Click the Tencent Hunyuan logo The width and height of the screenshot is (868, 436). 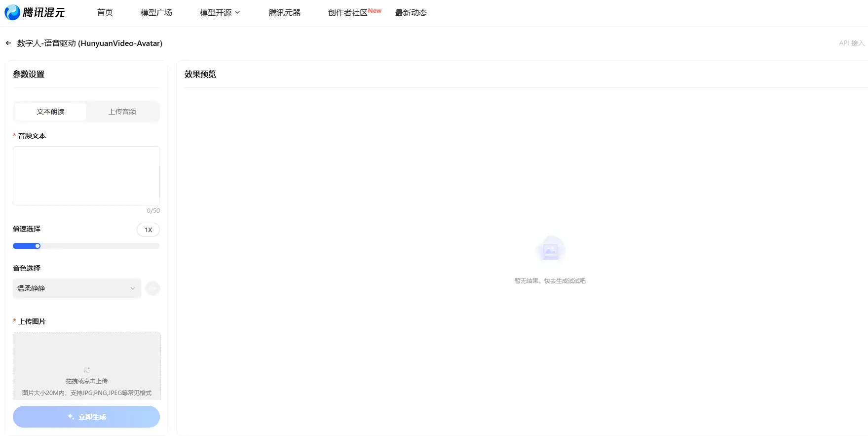coord(35,12)
